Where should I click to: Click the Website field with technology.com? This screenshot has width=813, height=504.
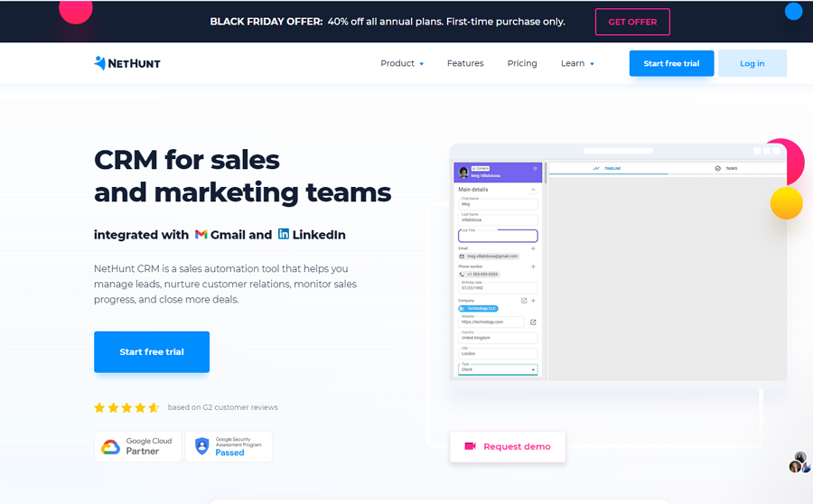coord(491,321)
